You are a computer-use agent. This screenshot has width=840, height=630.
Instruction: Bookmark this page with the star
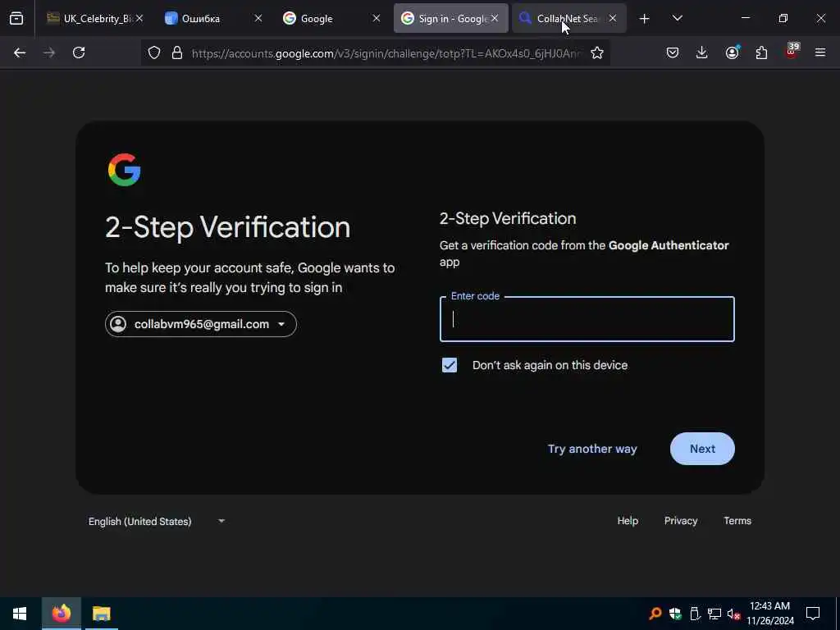tap(597, 52)
